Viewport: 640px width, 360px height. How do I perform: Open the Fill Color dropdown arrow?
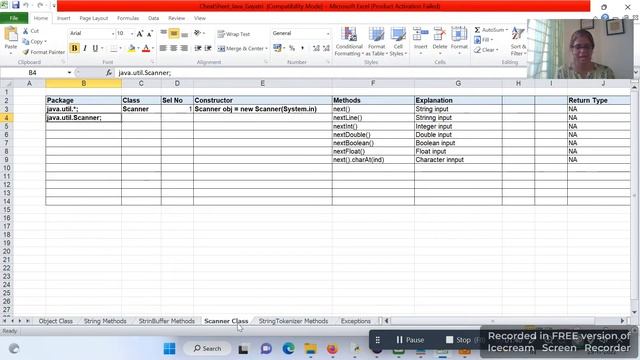click(138, 49)
